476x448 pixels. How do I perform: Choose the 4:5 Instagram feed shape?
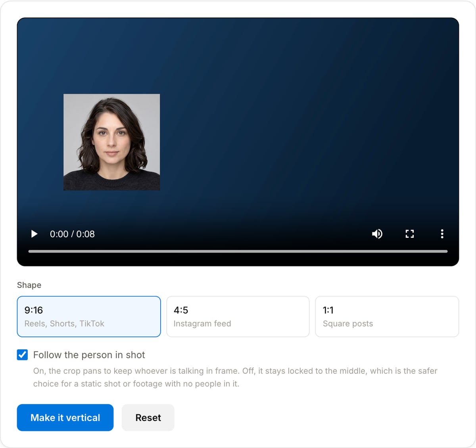(238, 316)
